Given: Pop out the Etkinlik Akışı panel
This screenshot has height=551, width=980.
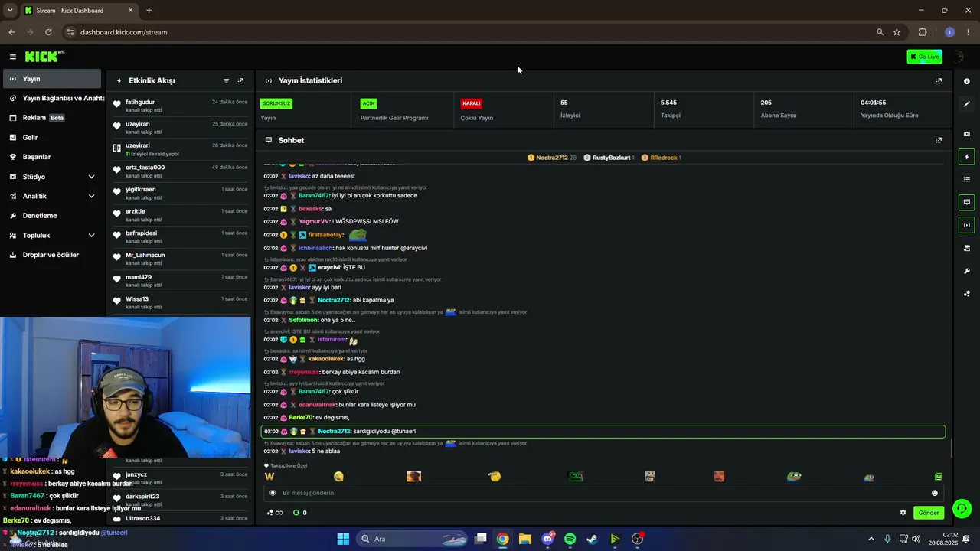Looking at the screenshot, I should point(240,80).
